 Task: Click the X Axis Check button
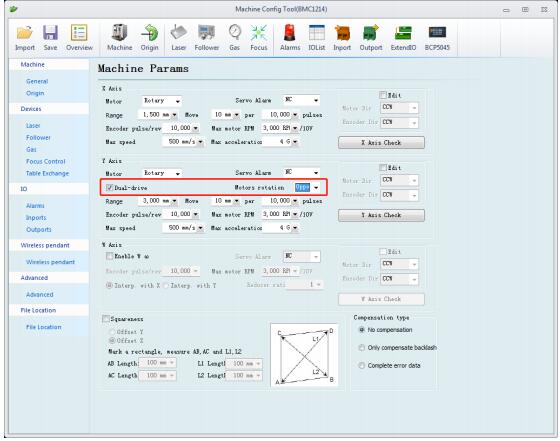[381, 142]
